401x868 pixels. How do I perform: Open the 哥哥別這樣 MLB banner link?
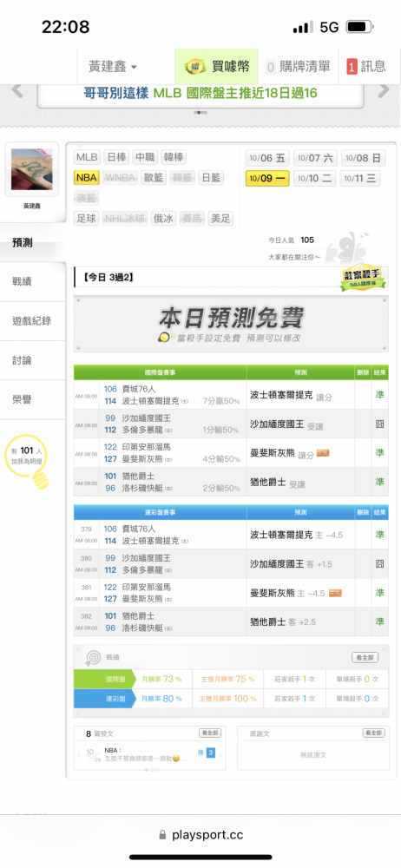[200, 94]
